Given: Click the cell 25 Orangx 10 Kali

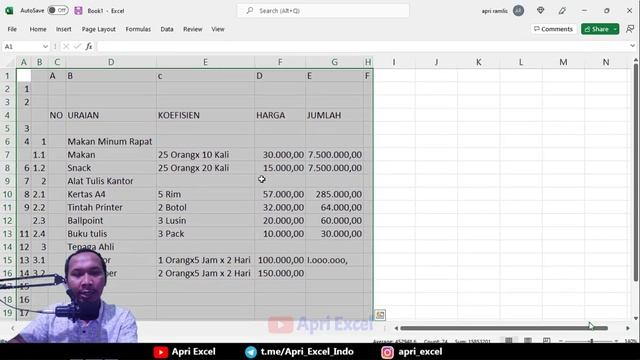Looking at the screenshot, I should click(205, 155).
